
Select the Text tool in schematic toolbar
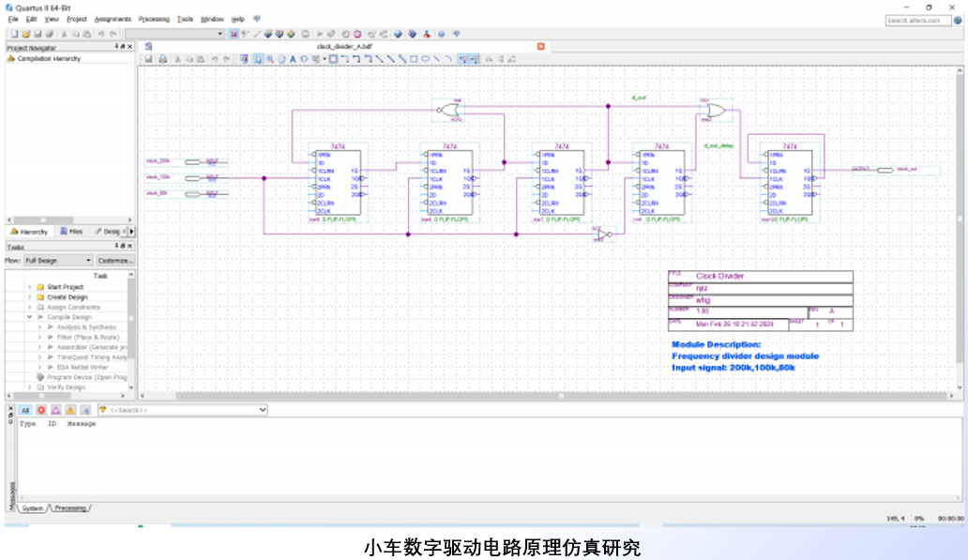tap(292, 59)
